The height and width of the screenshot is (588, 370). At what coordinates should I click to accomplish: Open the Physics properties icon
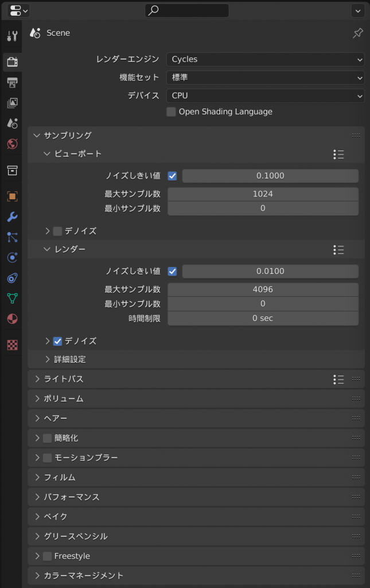[x=13, y=257]
